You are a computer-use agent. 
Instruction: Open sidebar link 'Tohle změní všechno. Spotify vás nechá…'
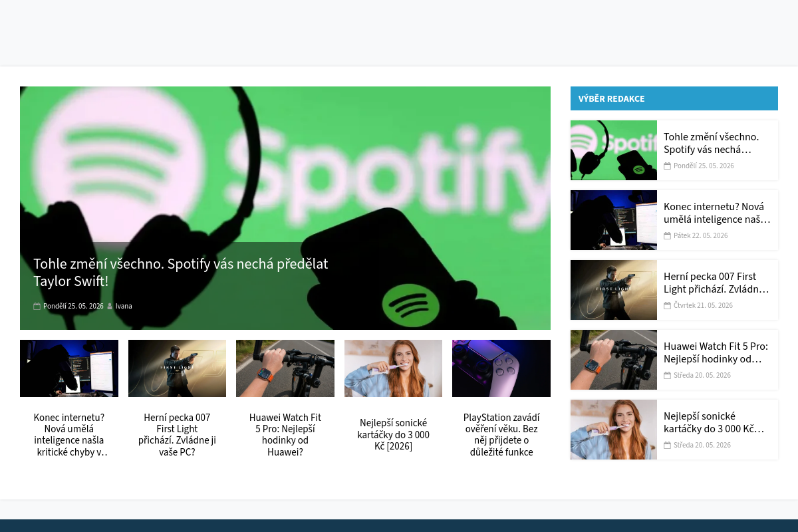pos(711,144)
